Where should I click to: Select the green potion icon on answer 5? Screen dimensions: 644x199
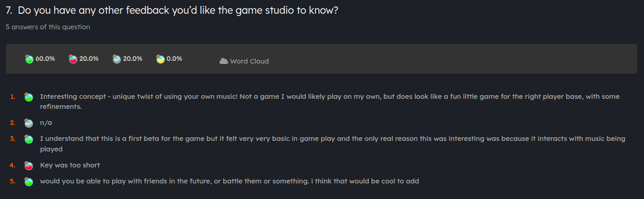[x=29, y=181]
